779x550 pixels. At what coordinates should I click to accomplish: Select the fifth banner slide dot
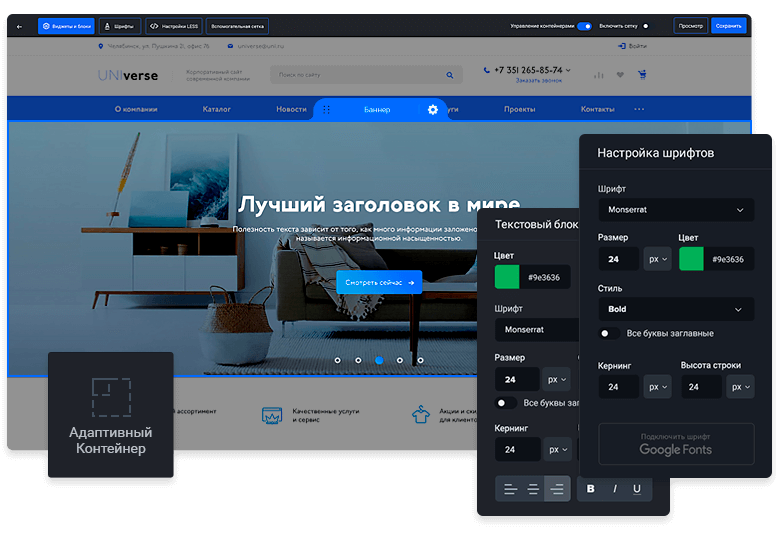420,360
